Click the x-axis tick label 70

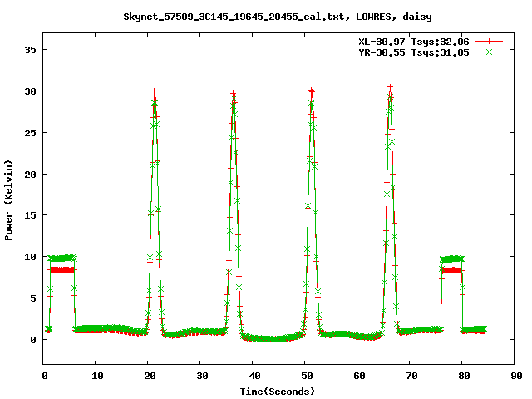(411, 376)
